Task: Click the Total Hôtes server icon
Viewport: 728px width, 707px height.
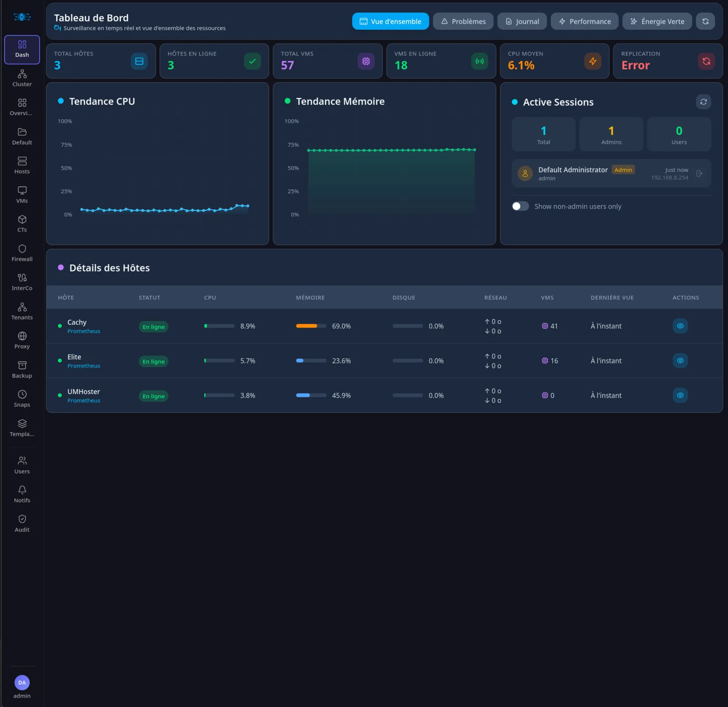Action: pos(139,61)
